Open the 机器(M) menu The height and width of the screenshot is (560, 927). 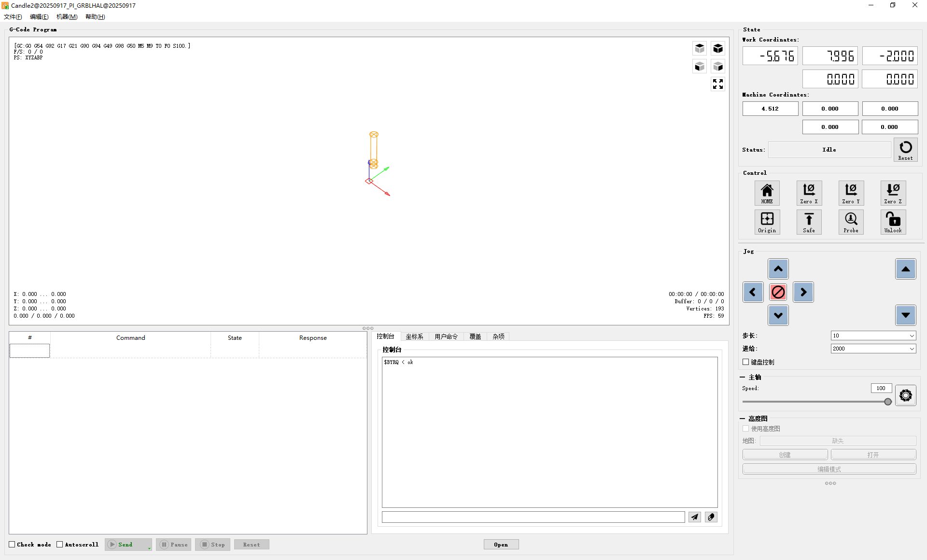coord(67,17)
